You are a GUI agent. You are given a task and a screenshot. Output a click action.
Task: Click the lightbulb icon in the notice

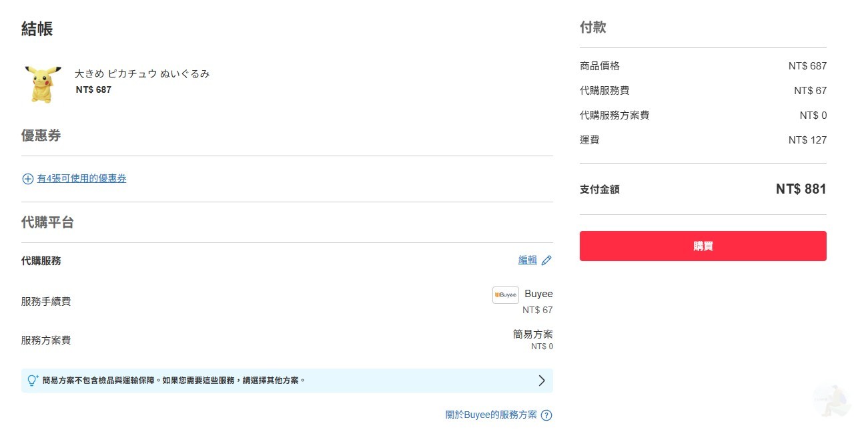(32, 381)
